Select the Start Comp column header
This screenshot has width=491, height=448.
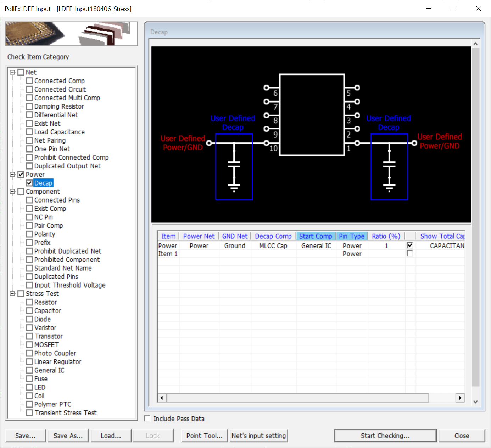pyautogui.click(x=316, y=236)
